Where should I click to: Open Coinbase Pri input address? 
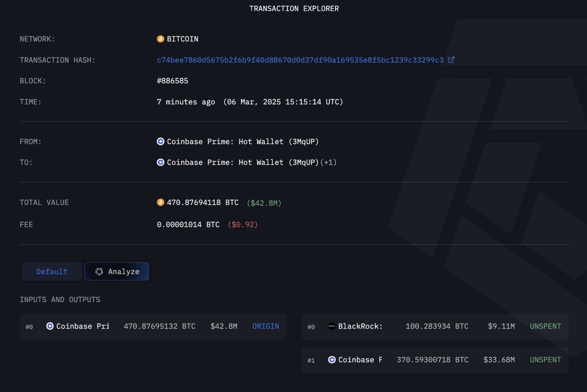[83, 326]
